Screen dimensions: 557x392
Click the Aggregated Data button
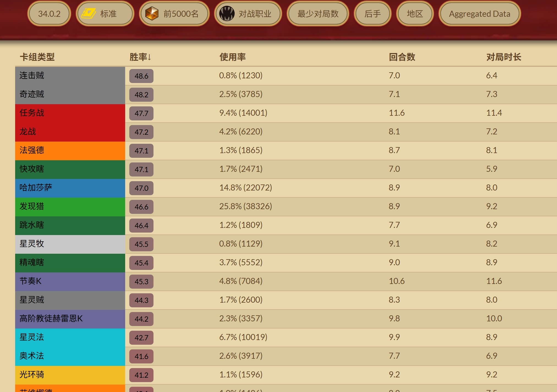[479, 14]
